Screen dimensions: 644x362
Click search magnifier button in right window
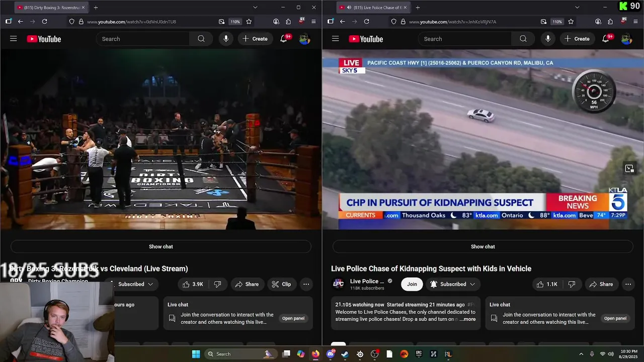click(523, 39)
